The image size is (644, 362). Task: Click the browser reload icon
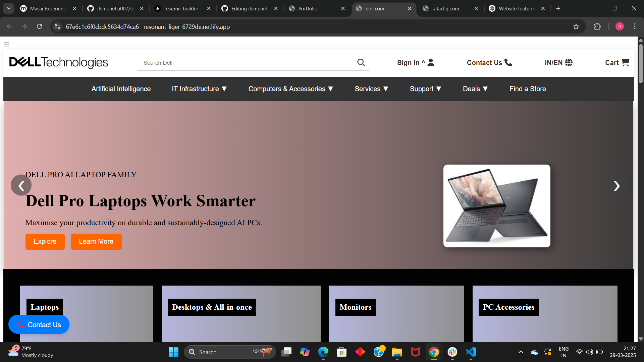(39, 26)
